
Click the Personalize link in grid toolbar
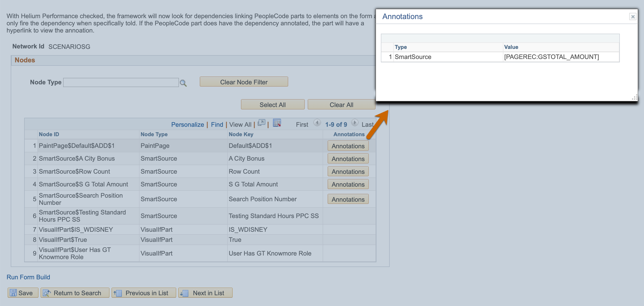tap(187, 124)
